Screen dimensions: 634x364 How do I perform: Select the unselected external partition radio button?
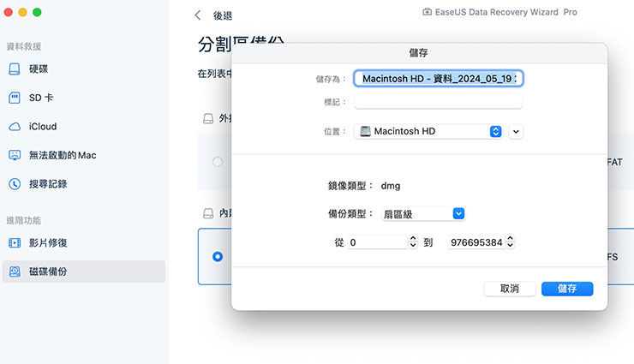(x=218, y=162)
